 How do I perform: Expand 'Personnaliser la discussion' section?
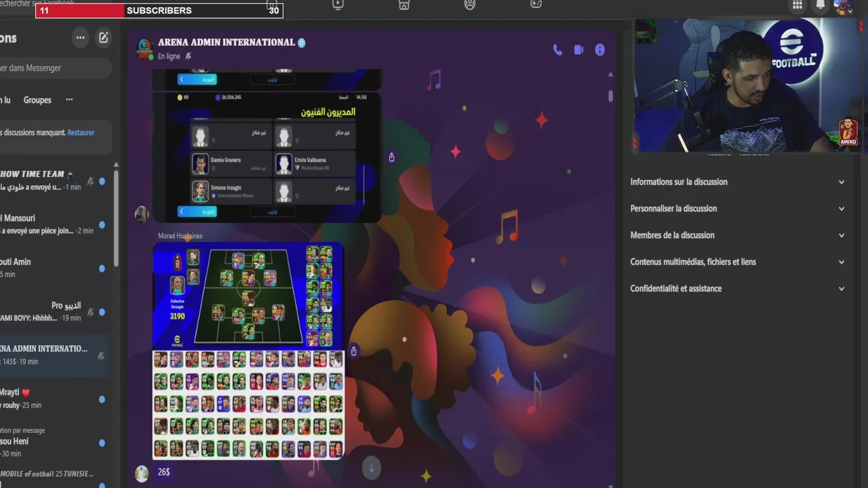click(738, 208)
